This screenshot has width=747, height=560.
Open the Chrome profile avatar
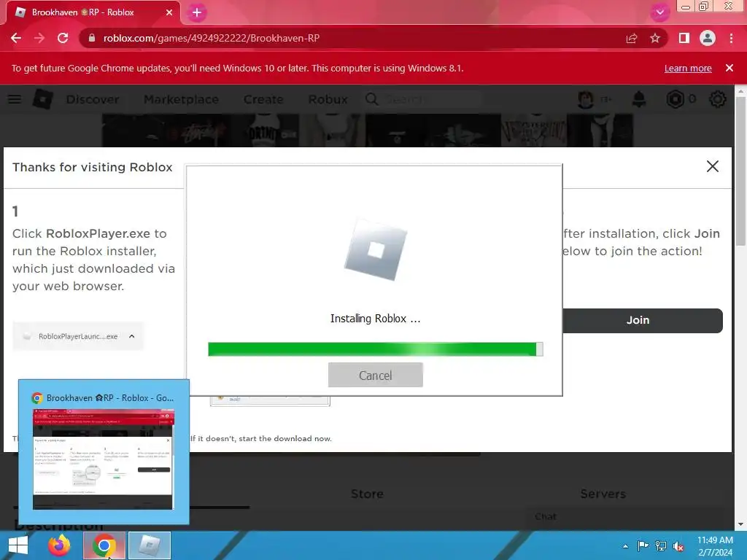pos(708,38)
